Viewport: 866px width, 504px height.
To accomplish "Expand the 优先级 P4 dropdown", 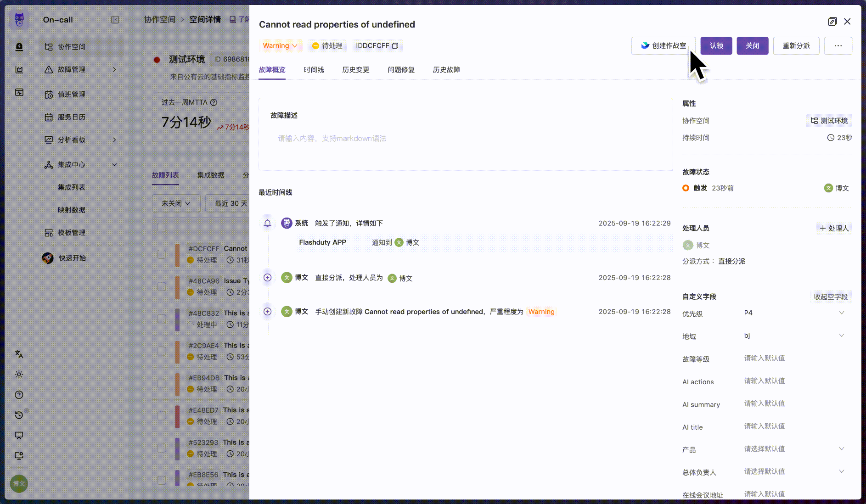I will (x=841, y=313).
